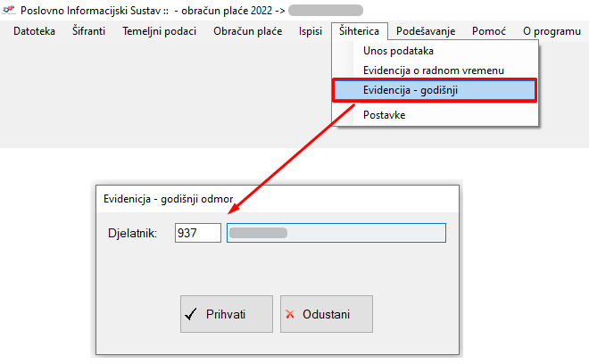
Task: Open the Datoteka menu
Action: (34, 31)
